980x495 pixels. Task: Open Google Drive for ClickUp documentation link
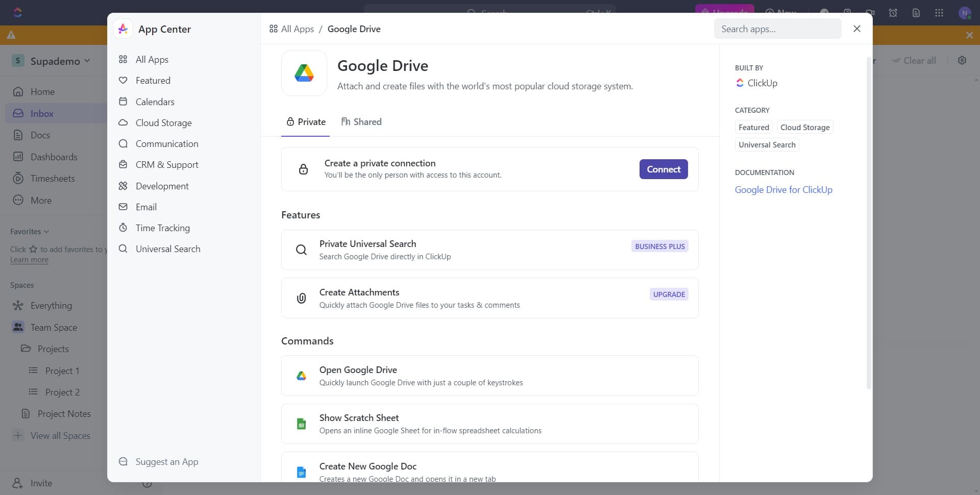pos(783,190)
